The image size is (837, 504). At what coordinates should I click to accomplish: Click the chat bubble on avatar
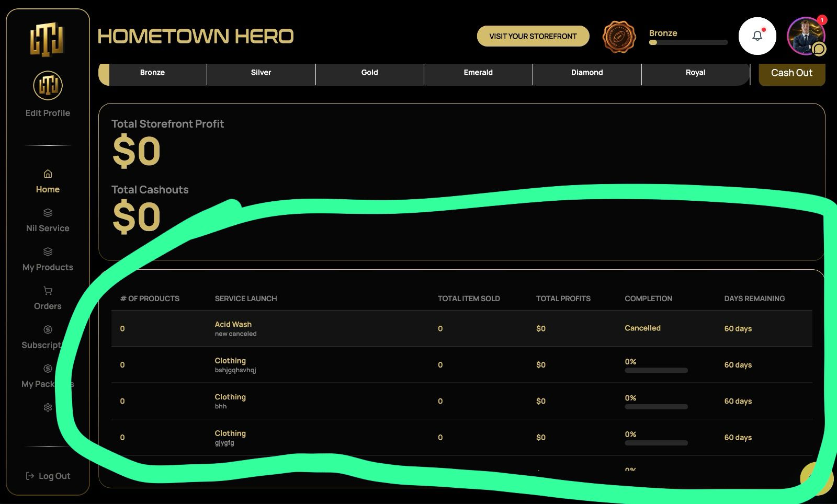819,49
